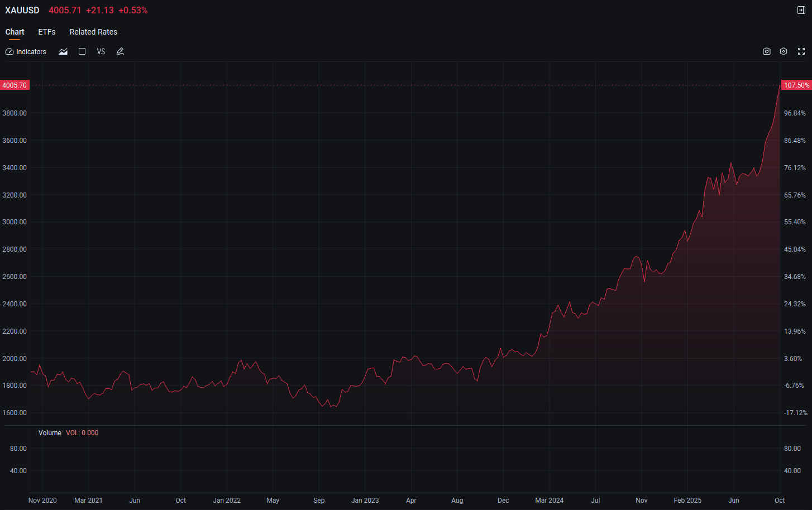Image resolution: width=812 pixels, height=510 pixels.
Task: Click the Apr date label on time axis
Action: (411, 501)
